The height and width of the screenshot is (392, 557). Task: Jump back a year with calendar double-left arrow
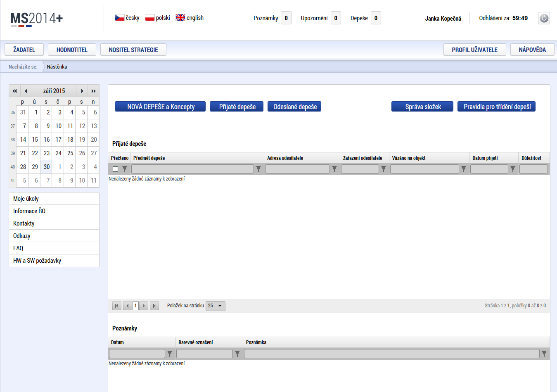pos(14,91)
